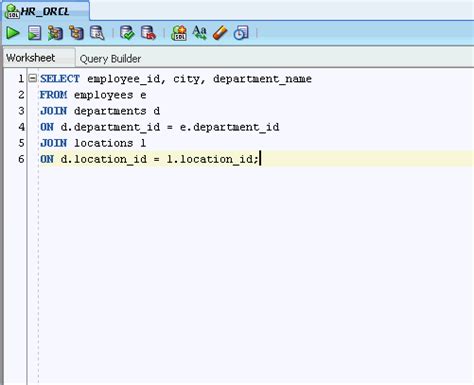Click line number 3 in the gutter

click(x=21, y=111)
